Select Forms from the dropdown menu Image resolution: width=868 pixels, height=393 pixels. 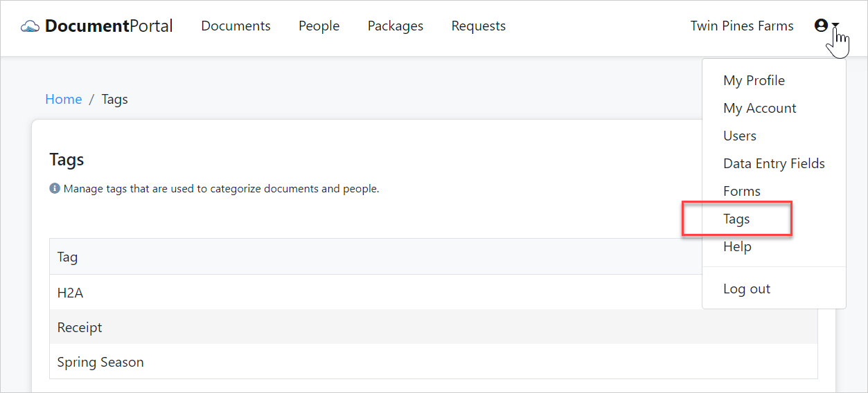click(741, 191)
